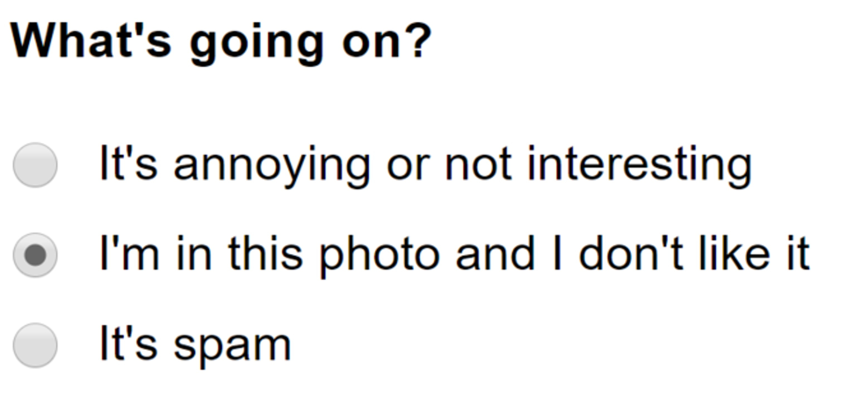Screen dimensions: 868x399
Task: Click the "I'm in this photo and I don't like it" label
Action: pos(454,255)
